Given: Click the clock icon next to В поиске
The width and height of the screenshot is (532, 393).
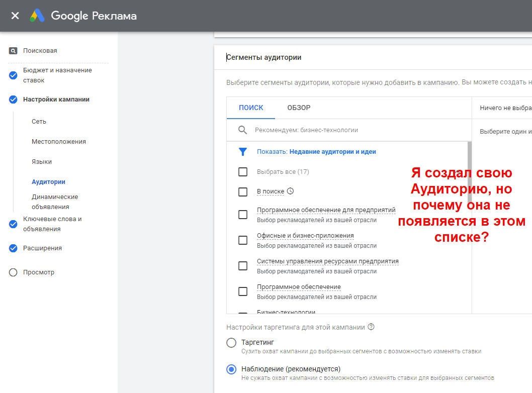Looking at the screenshot, I should [290, 191].
